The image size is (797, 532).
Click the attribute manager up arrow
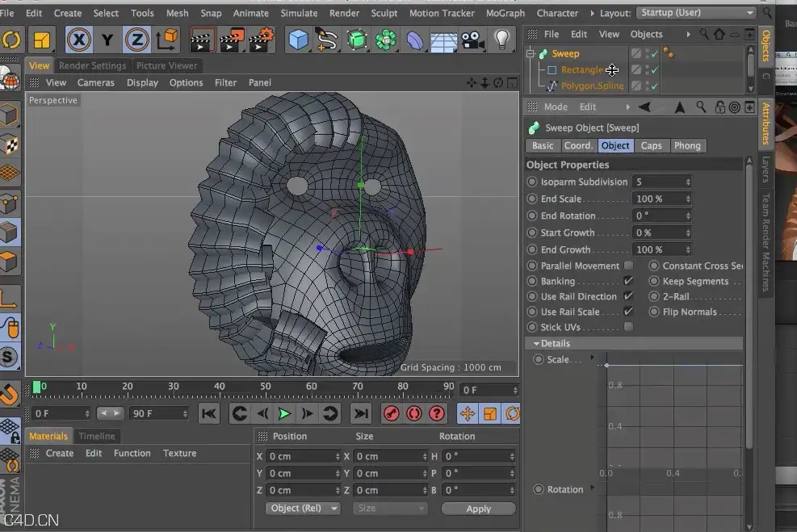(680, 107)
